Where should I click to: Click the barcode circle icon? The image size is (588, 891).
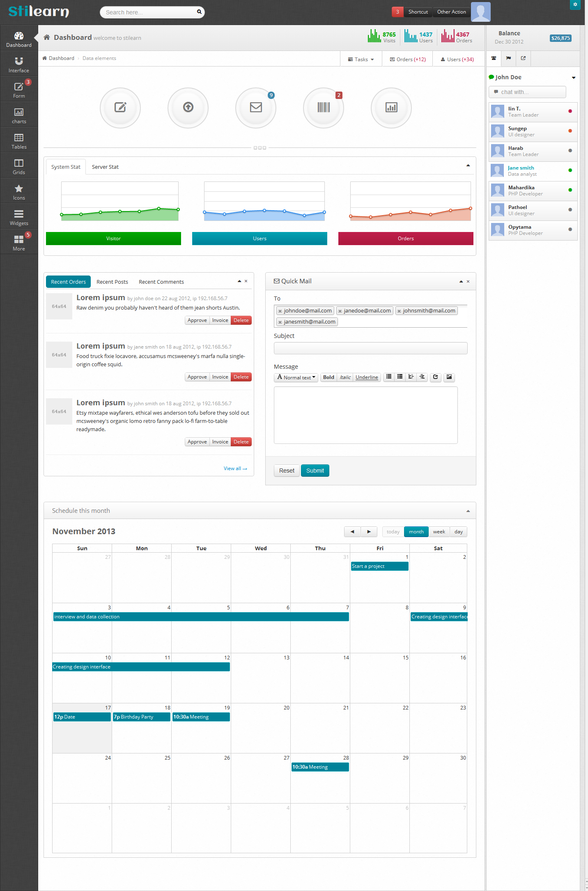[324, 108]
